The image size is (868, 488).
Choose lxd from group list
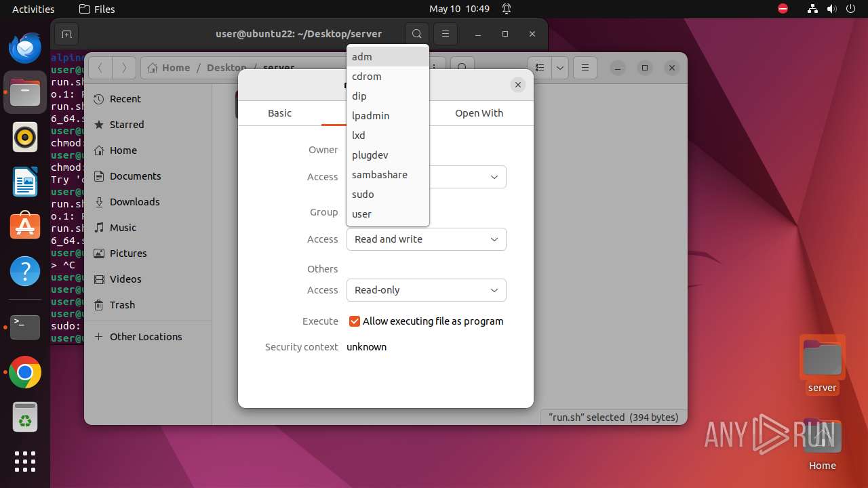(388, 136)
